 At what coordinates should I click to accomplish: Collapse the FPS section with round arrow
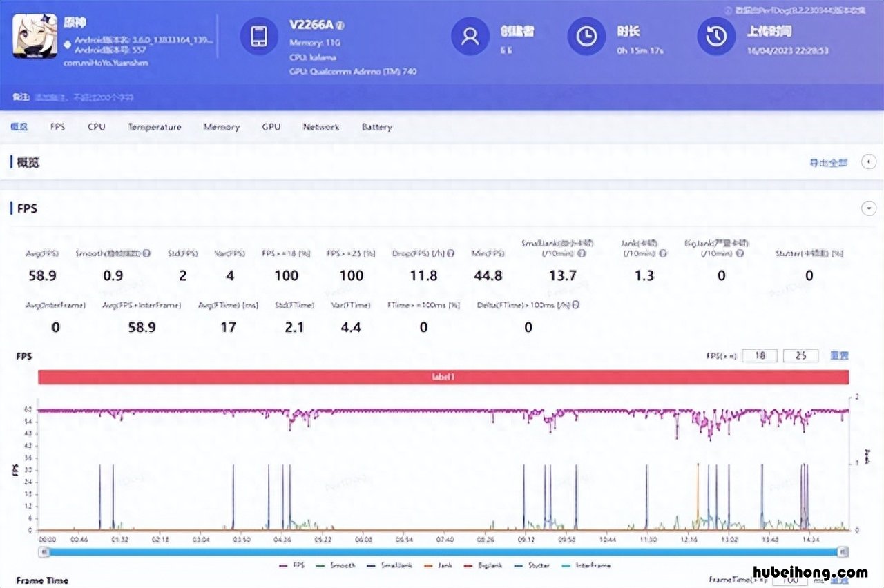(869, 208)
